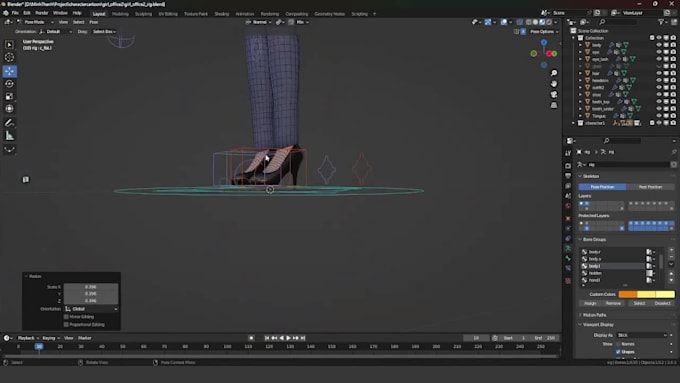This screenshot has height=383, width=680.
Task: Switch to the Sculpting workspace tab
Action: (x=143, y=14)
